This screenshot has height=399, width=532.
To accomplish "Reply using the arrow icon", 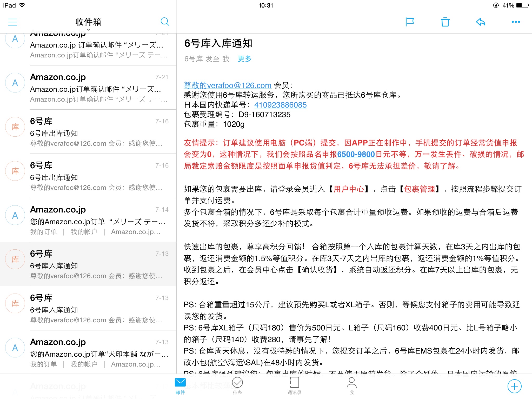I will [481, 22].
